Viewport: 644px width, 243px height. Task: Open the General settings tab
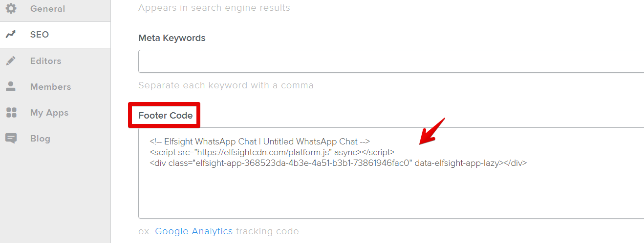(x=47, y=9)
